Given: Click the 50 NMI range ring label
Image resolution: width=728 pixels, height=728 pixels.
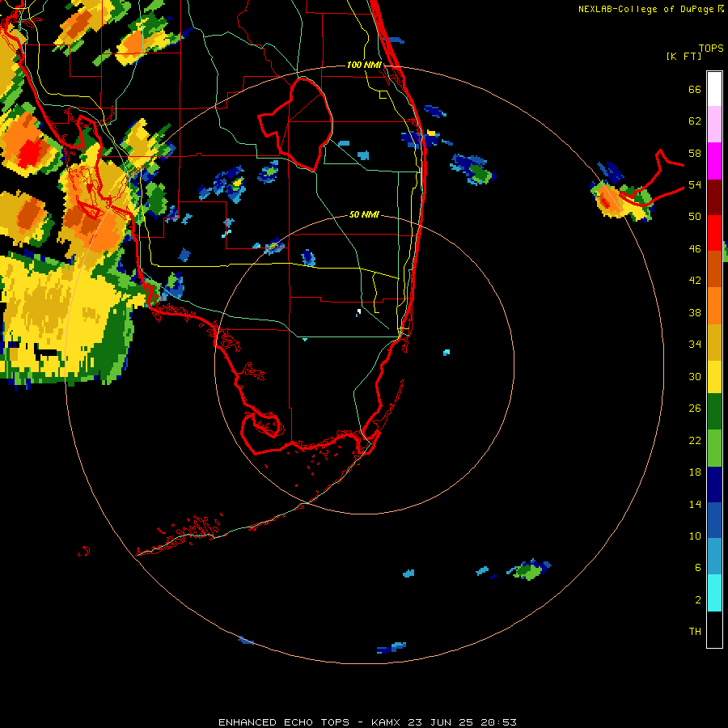Looking at the screenshot, I should [364, 214].
